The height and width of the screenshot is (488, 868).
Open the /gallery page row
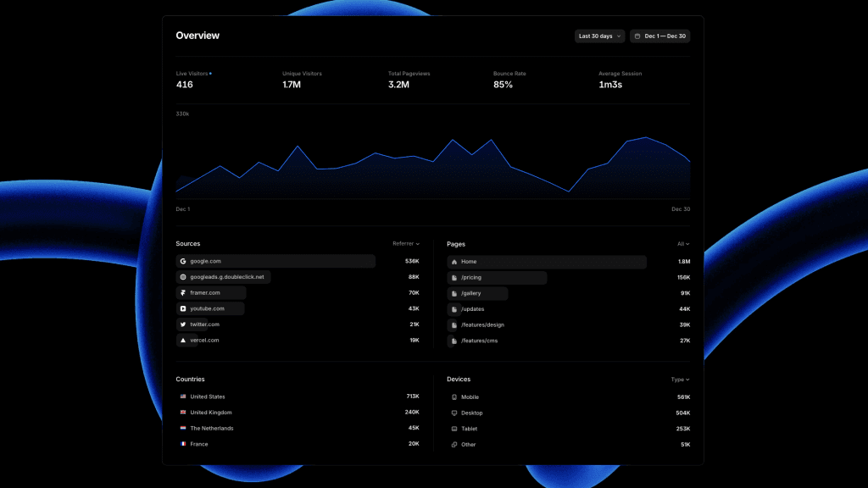point(569,293)
